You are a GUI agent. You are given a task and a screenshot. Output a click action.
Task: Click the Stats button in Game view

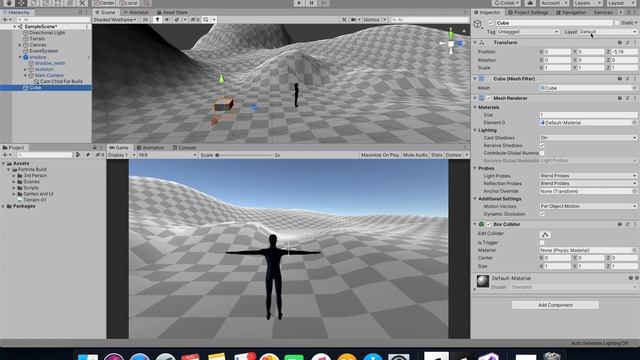pyautogui.click(x=437, y=155)
